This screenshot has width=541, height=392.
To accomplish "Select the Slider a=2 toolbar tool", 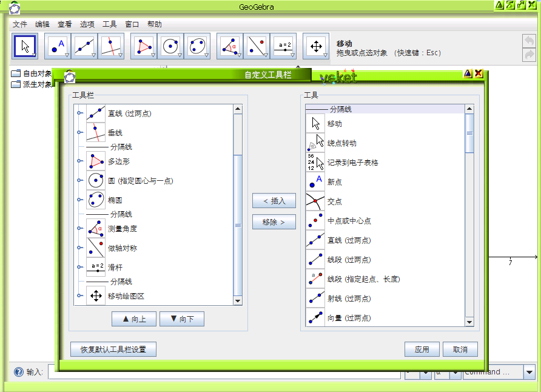I will (x=284, y=46).
